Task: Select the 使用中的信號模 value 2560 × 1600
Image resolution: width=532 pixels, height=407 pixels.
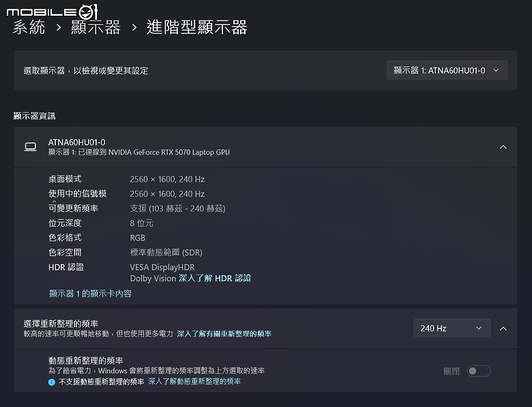Action: click(x=167, y=194)
